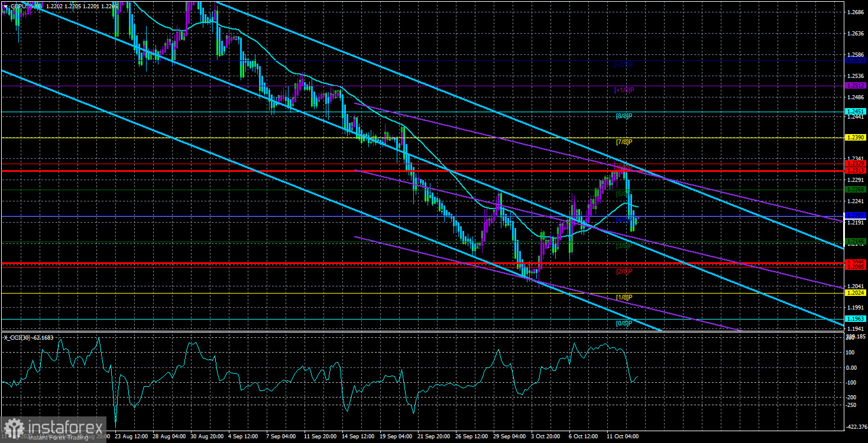Viewport: 868px width, 443px height.
Task: Click the [+2/8]P Murray level label
Action: click(624, 64)
